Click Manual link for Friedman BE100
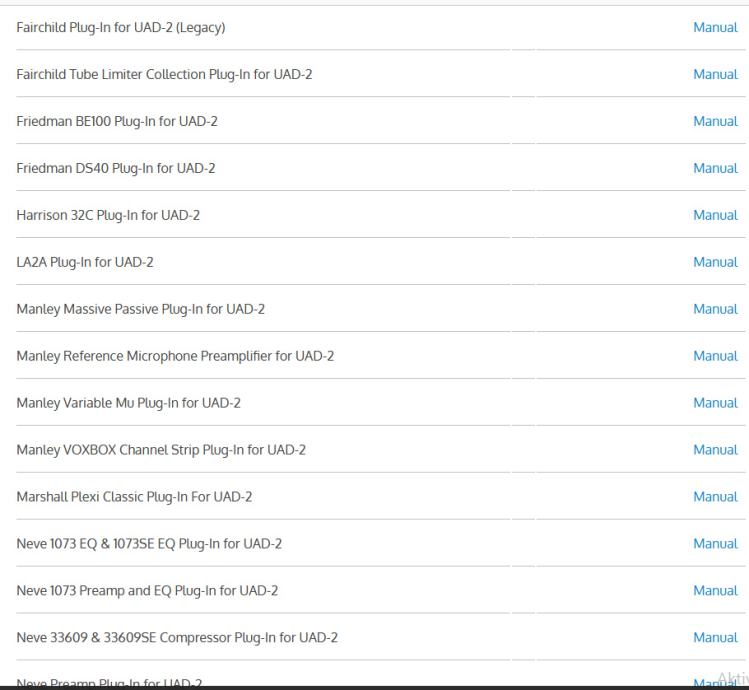Viewport: 749px width, 690px height. [715, 121]
